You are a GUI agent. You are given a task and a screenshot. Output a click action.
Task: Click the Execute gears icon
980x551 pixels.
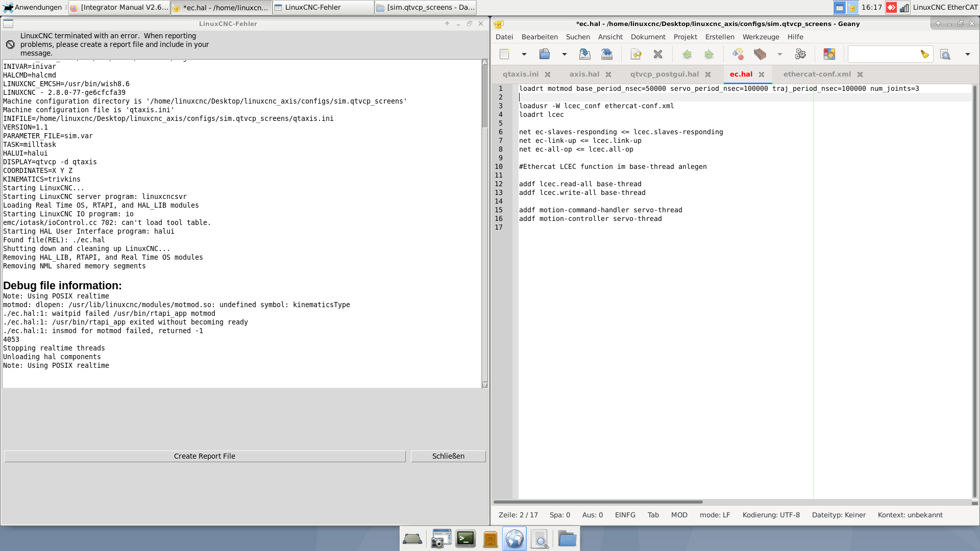coord(800,54)
